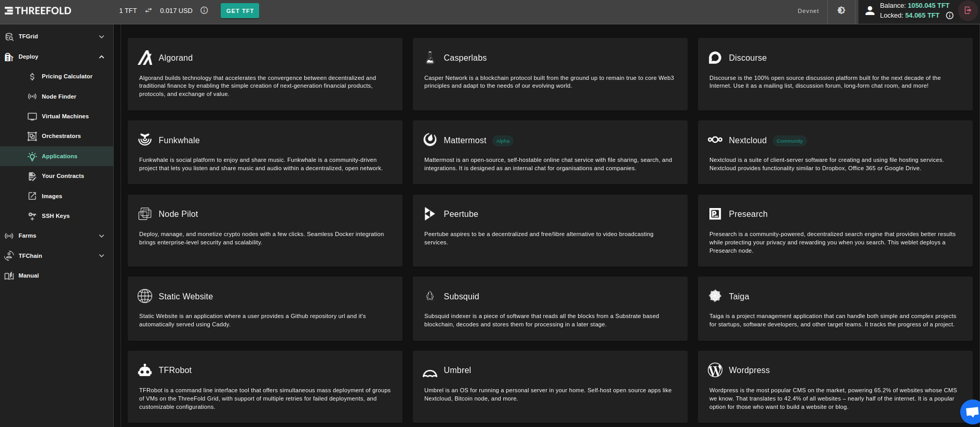Click the Wordpress logo icon

715,370
